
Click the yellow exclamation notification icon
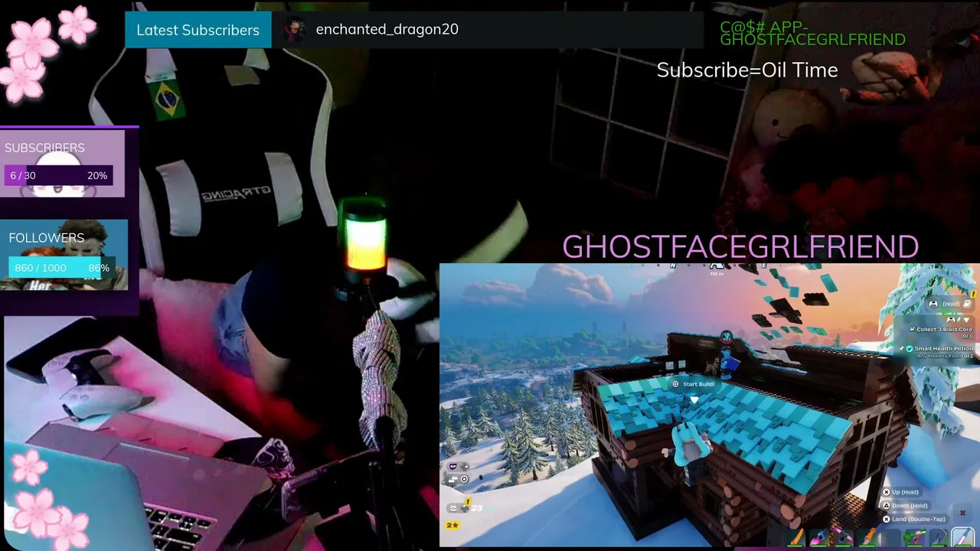click(x=468, y=502)
